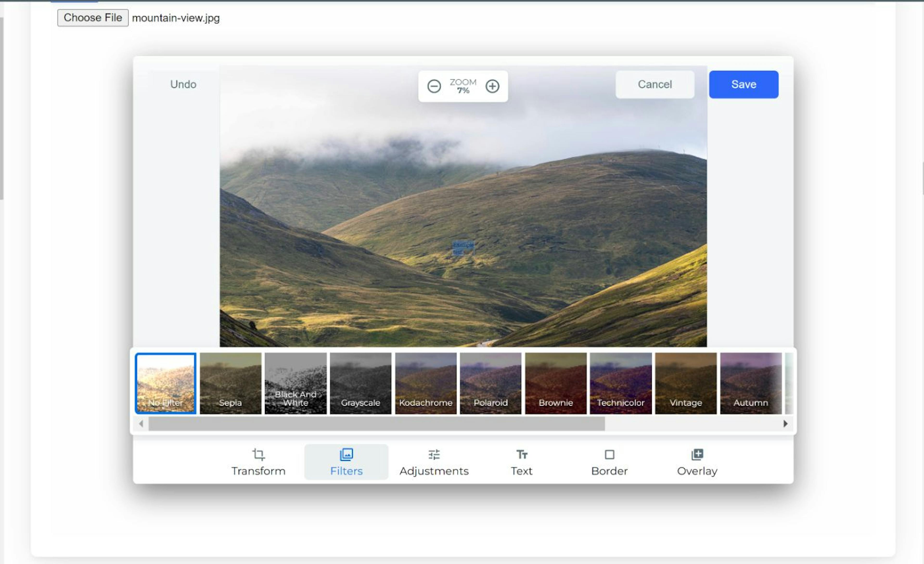This screenshot has height=564, width=924.
Task: Switch to the Filters tab
Action: click(346, 462)
